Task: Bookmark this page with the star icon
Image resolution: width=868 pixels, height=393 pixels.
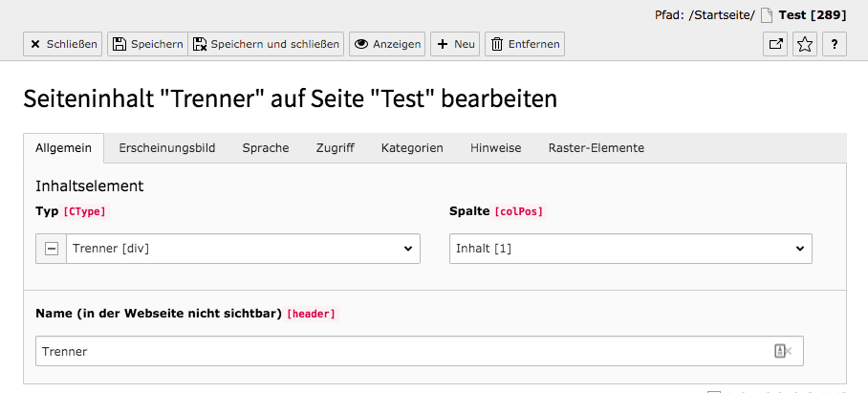Action: tap(805, 44)
